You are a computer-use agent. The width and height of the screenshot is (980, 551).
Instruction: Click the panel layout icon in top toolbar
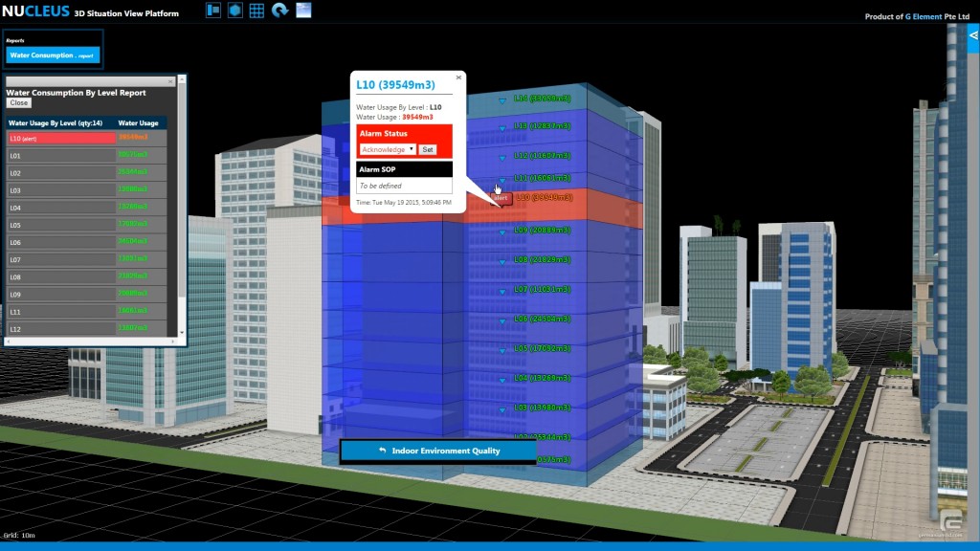click(x=213, y=10)
